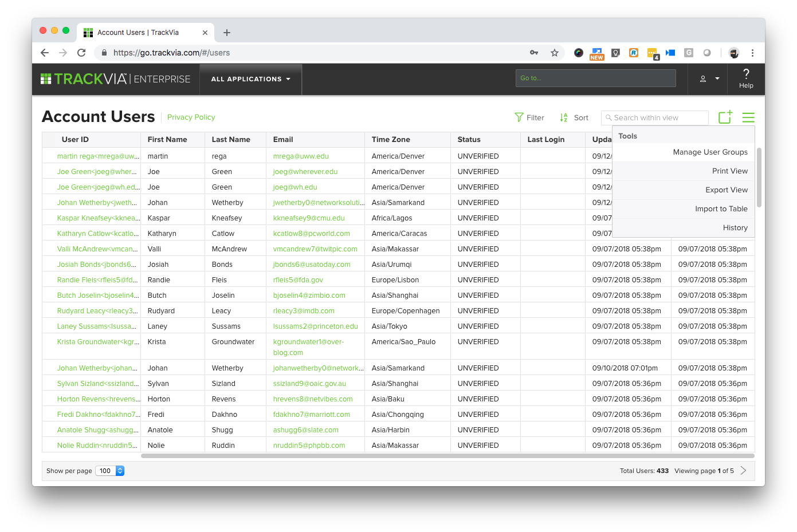Open Anatole Shugg user link
The width and height of the screenshot is (797, 532).
[x=98, y=430]
